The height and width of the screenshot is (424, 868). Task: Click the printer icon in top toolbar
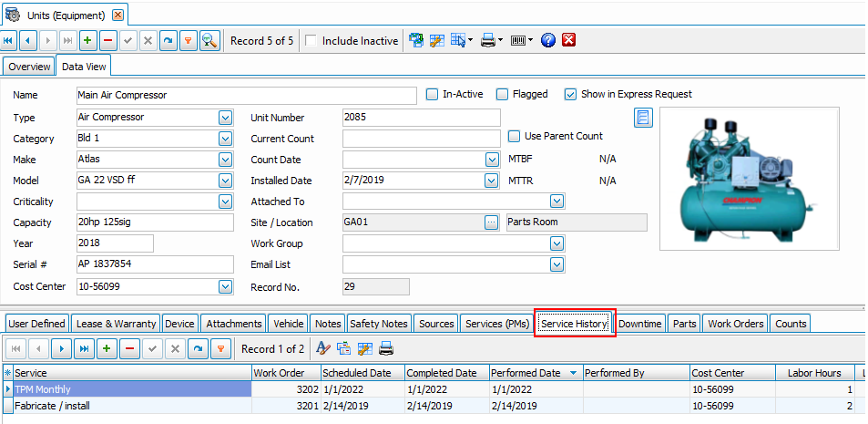pyautogui.click(x=487, y=40)
